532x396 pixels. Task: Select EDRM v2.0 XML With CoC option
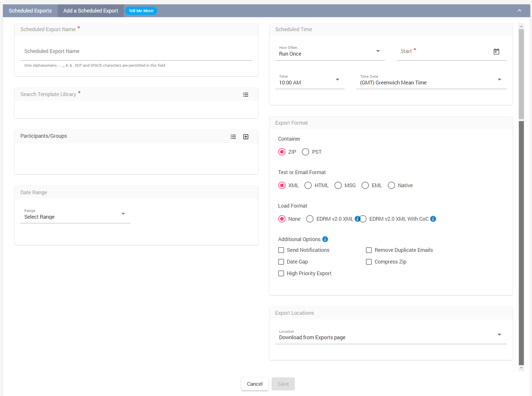coord(363,219)
